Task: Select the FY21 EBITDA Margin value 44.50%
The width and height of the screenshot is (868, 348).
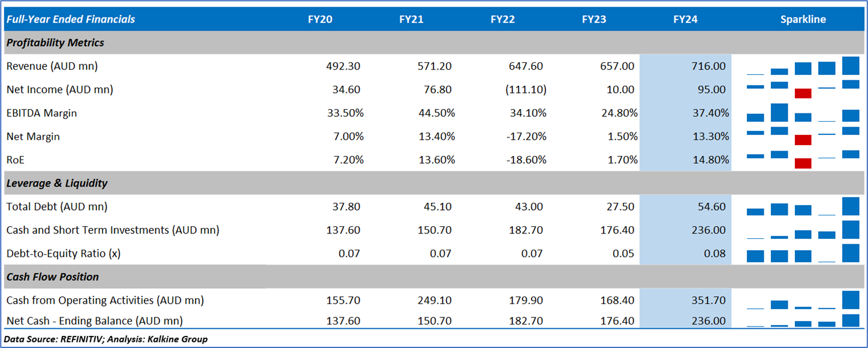Action: click(x=435, y=113)
